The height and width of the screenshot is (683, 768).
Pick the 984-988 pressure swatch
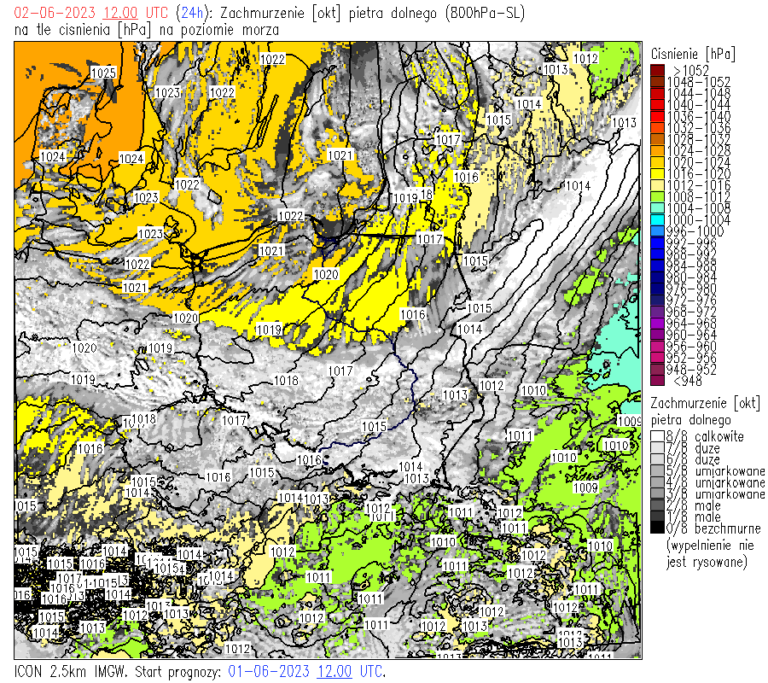pos(657,266)
